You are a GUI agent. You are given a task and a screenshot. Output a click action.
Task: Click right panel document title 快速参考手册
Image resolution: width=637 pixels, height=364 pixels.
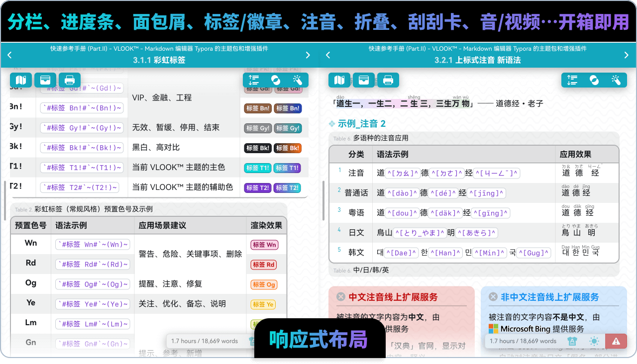coord(478,49)
